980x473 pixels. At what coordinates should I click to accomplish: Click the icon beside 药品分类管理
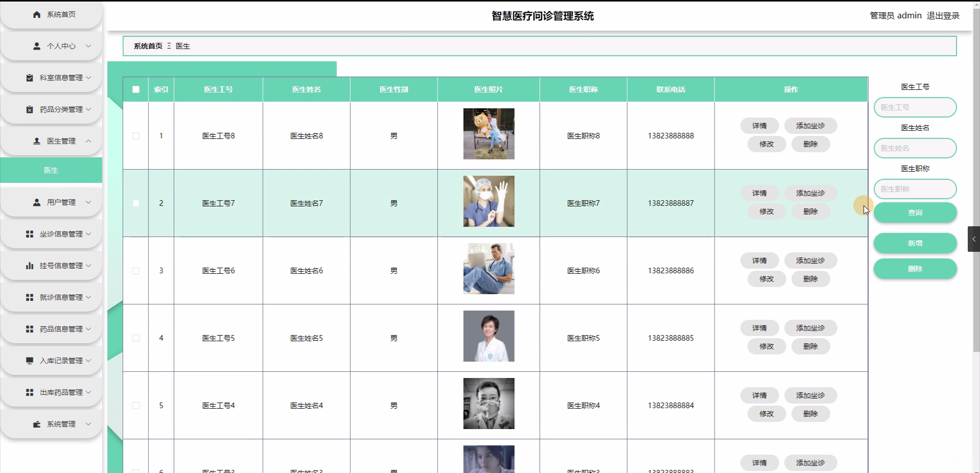coord(30,109)
